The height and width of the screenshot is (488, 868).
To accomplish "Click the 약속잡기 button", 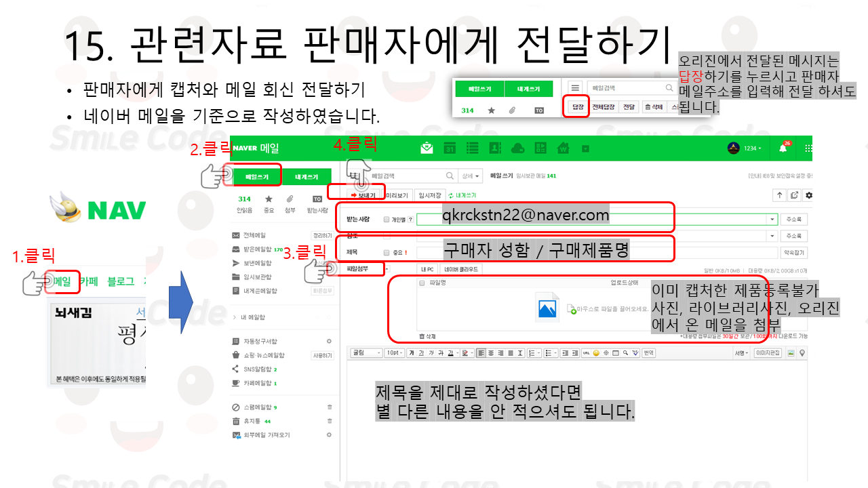I will (x=794, y=252).
